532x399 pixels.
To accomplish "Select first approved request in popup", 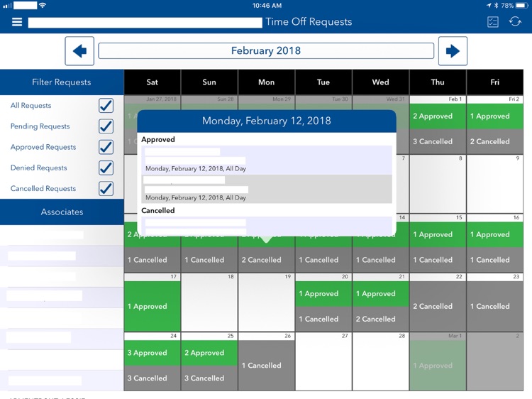I will click(x=267, y=160).
